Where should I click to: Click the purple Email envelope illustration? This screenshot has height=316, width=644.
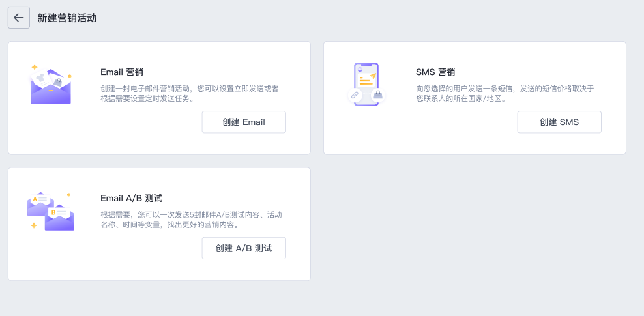coord(50,91)
